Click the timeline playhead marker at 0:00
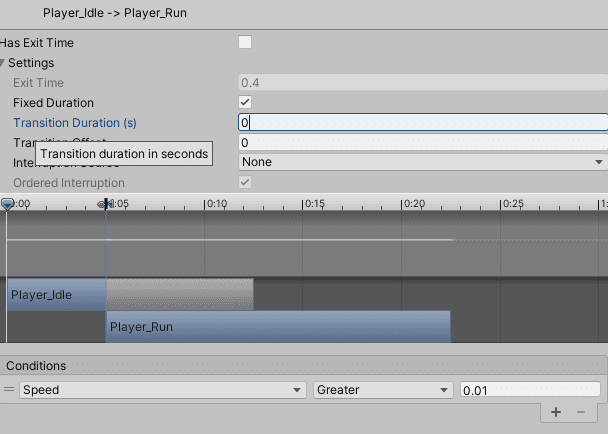Image resolution: width=608 pixels, height=434 pixels. pos(8,204)
